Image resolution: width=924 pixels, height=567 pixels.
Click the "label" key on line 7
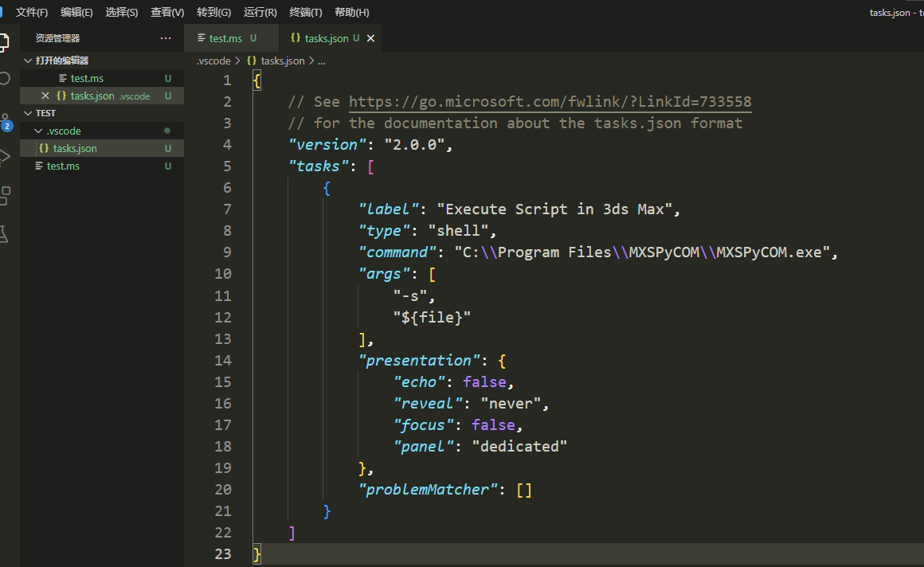tap(389, 209)
